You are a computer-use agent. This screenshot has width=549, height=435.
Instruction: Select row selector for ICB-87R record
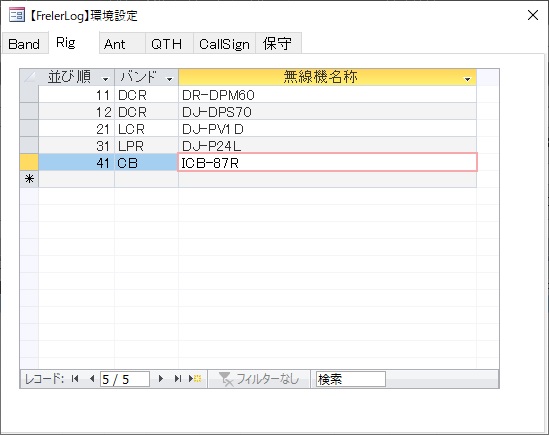[29, 163]
